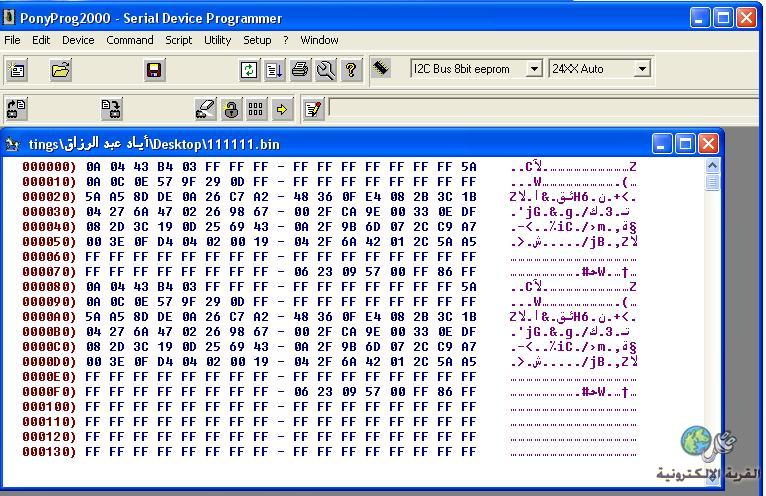Open the ? help menu
This screenshot has width=766, height=496.
click(286, 40)
